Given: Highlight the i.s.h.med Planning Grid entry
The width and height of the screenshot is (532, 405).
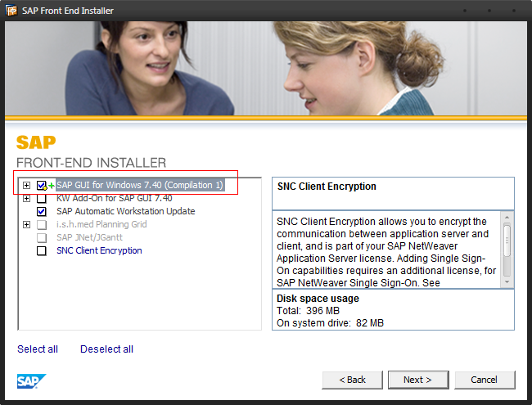Looking at the screenshot, I should click(101, 225).
